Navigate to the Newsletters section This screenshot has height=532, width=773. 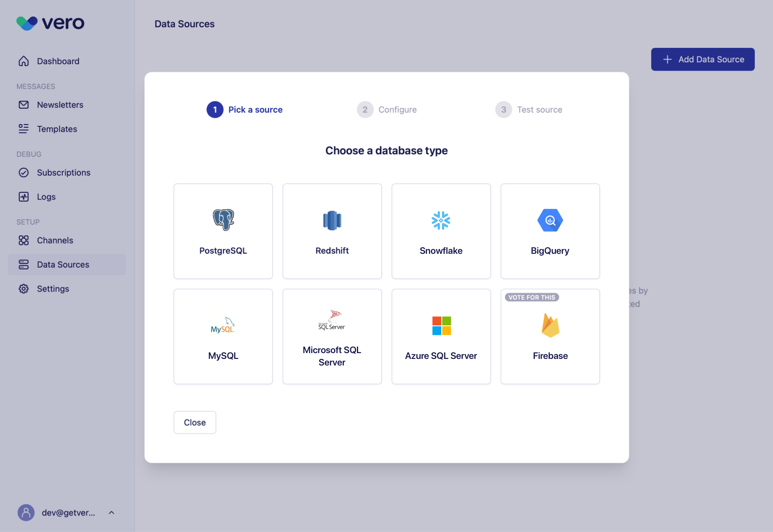tap(60, 105)
